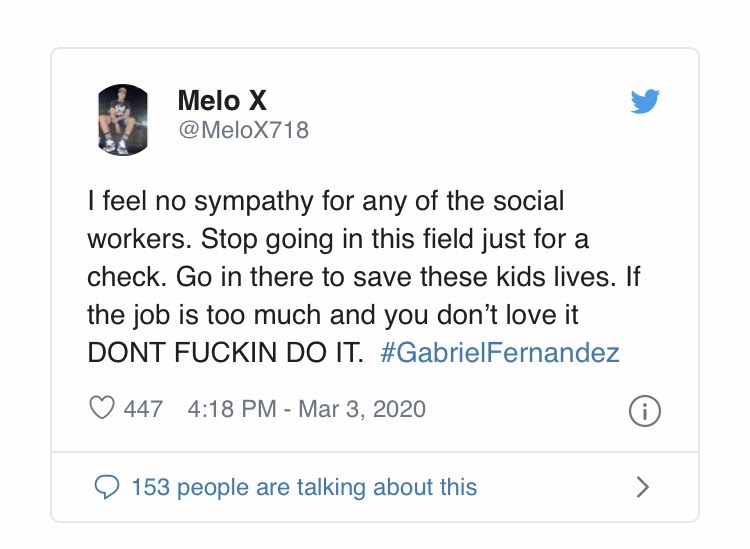Open the info circle icon

(x=645, y=410)
